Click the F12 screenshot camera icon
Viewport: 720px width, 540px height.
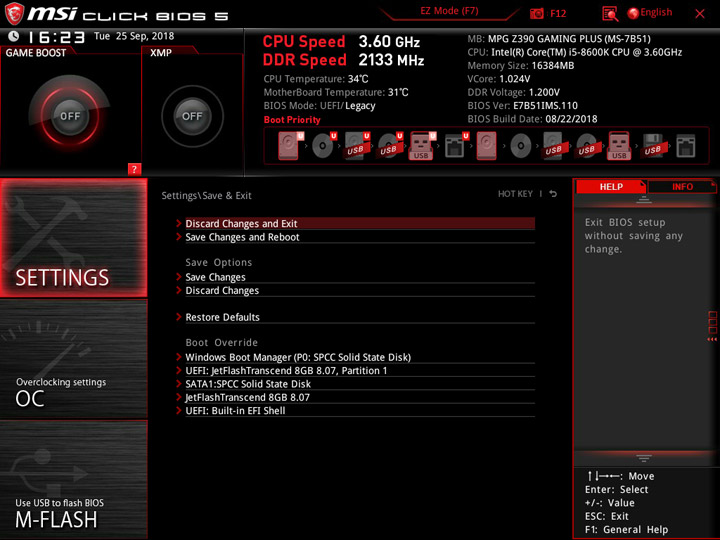[536, 13]
